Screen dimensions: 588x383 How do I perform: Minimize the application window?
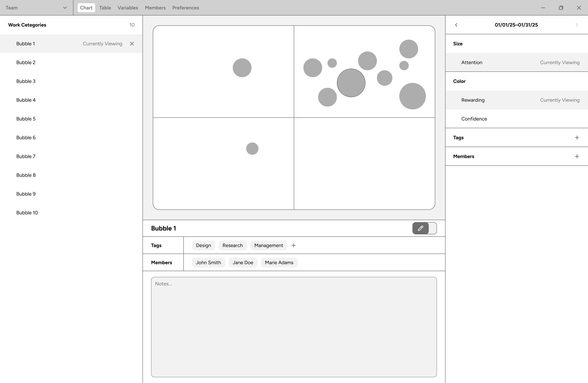click(x=543, y=8)
